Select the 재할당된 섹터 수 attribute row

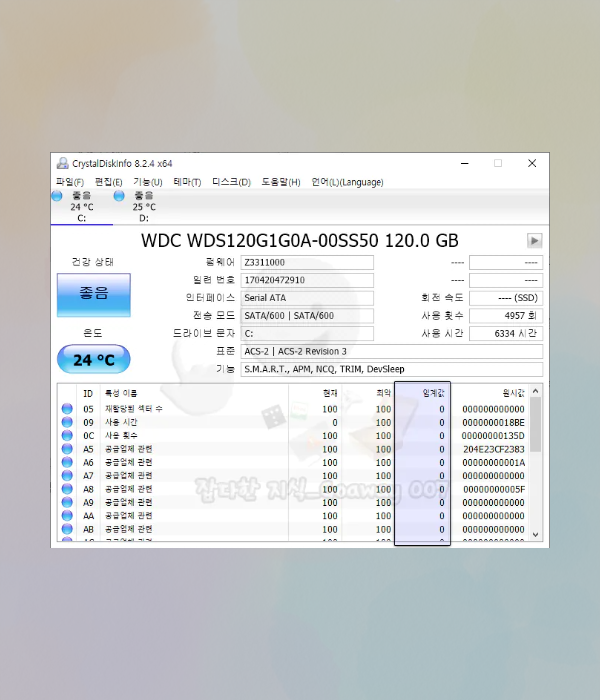tap(294, 409)
